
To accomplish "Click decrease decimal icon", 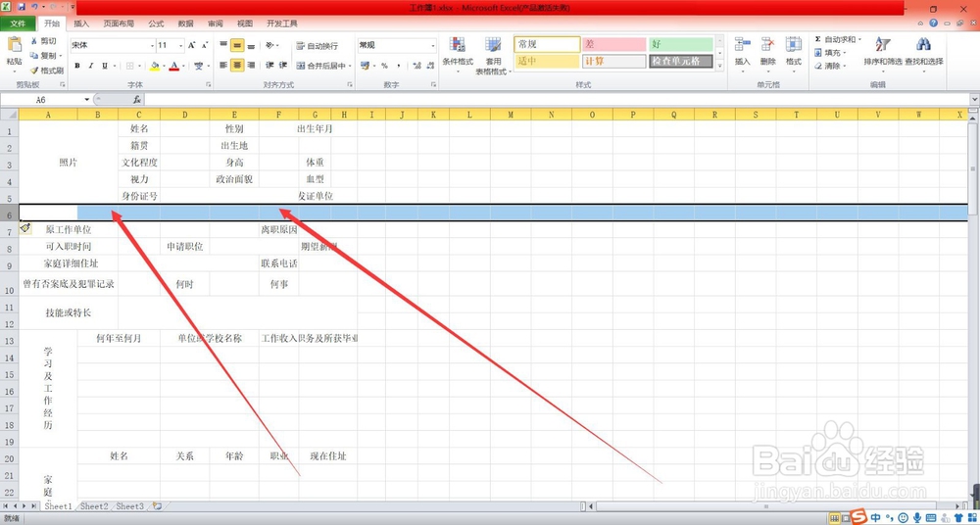I will pyautogui.click(x=429, y=66).
